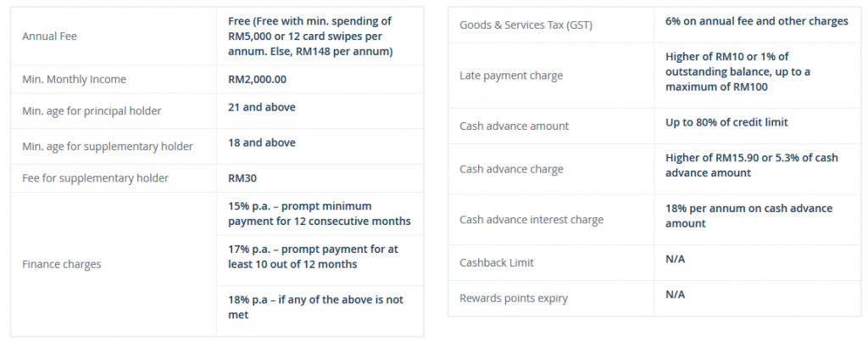The height and width of the screenshot is (348, 868).
Task: Click the Min. Monthly Income label
Action: 75,79
